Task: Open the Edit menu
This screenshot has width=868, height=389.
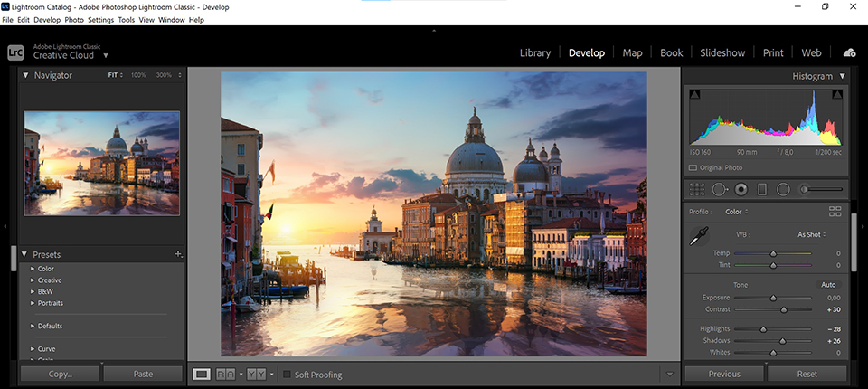Action: pos(24,20)
